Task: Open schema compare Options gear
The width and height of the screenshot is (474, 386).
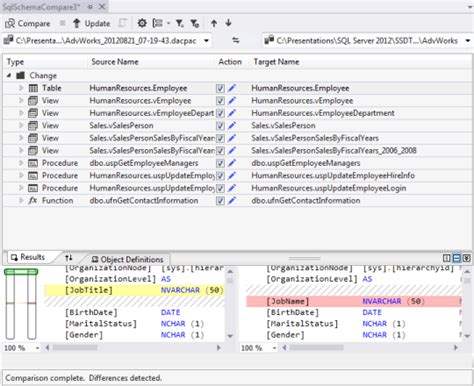Action: point(142,23)
